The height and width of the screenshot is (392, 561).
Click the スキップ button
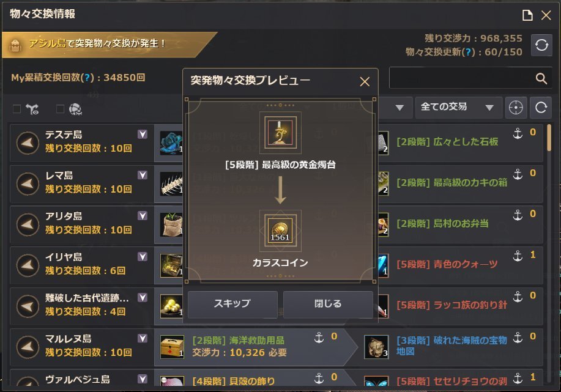point(232,304)
